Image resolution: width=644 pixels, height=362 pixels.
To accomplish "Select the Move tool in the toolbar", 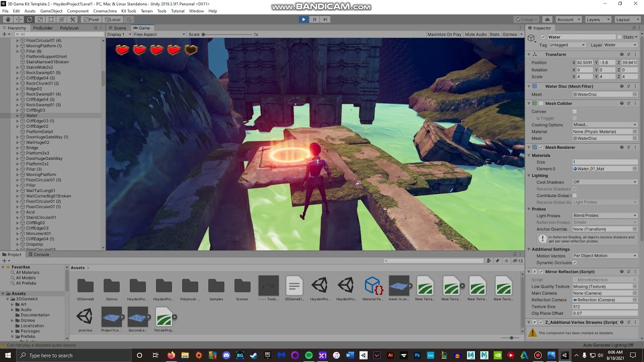I will tap(19, 19).
